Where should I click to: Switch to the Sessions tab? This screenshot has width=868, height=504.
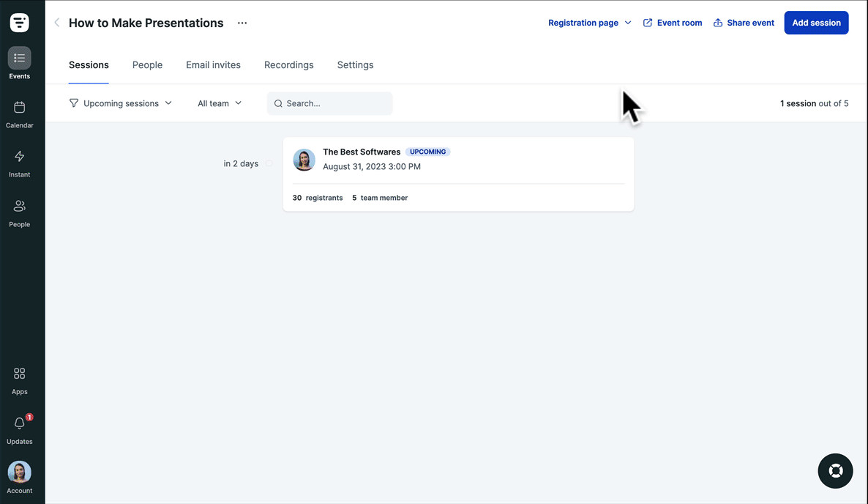tap(89, 64)
